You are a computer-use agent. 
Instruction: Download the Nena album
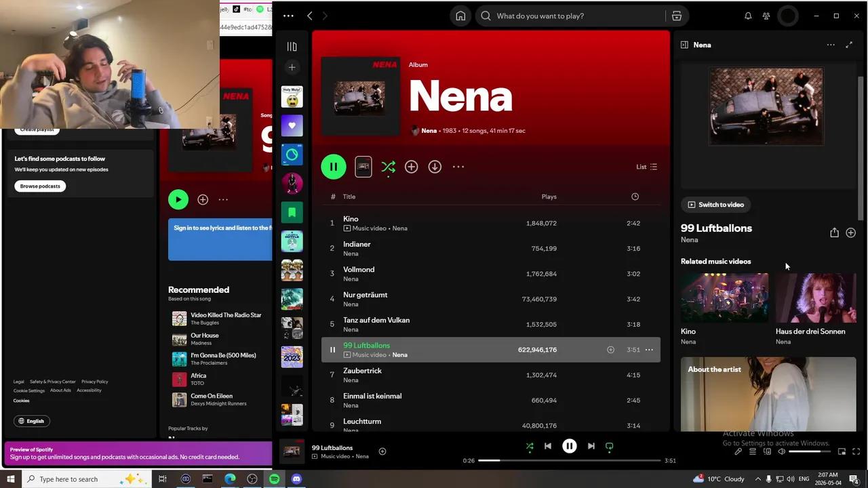click(x=435, y=167)
